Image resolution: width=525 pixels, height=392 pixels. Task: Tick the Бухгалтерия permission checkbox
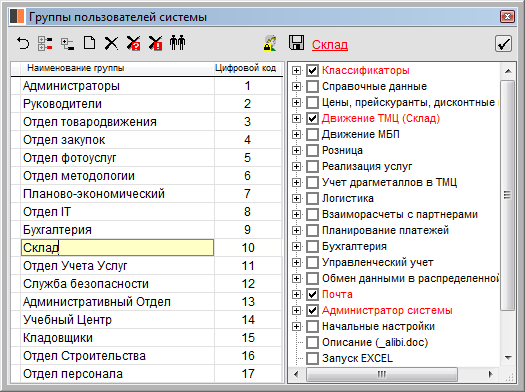312,246
